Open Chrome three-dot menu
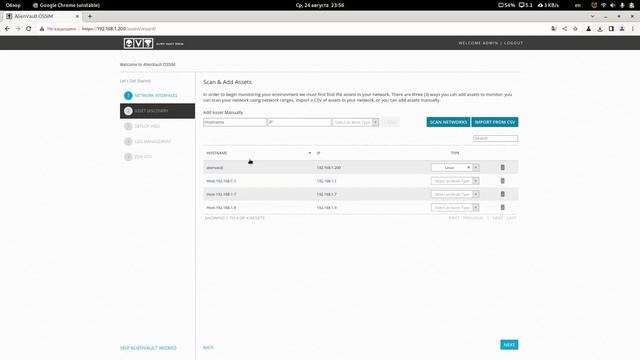The width and height of the screenshot is (640, 360). [633, 29]
